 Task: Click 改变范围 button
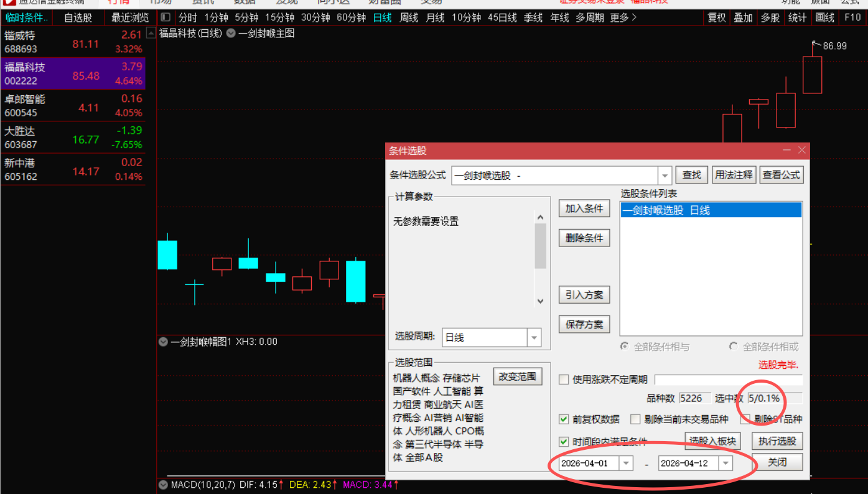coord(518,376)
